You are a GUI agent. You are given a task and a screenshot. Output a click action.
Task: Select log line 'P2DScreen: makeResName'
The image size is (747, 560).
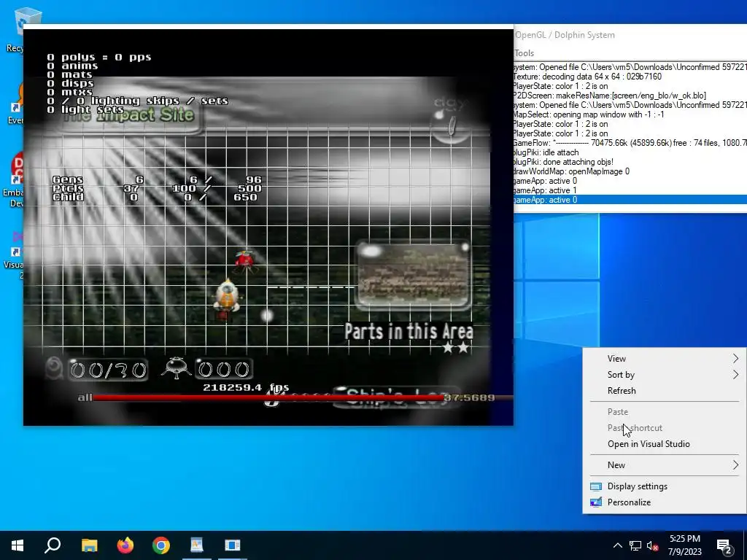click(630, 96)
